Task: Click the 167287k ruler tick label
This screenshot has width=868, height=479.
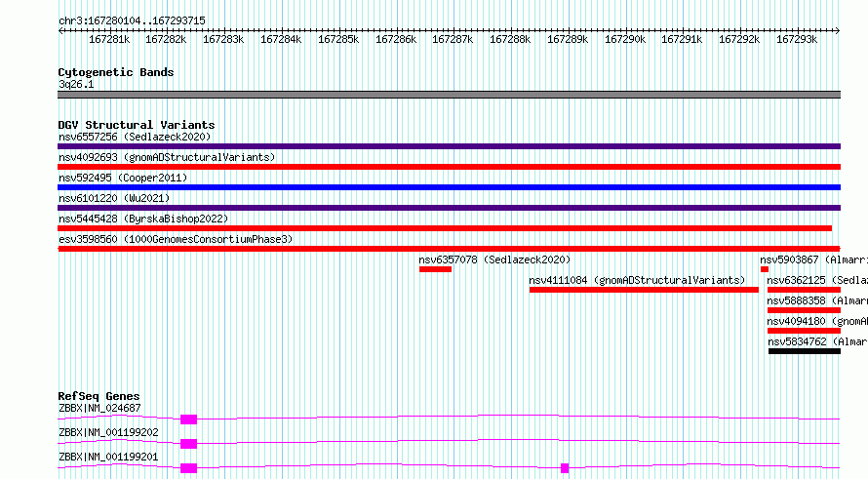Action: click(x=453, y=39)
